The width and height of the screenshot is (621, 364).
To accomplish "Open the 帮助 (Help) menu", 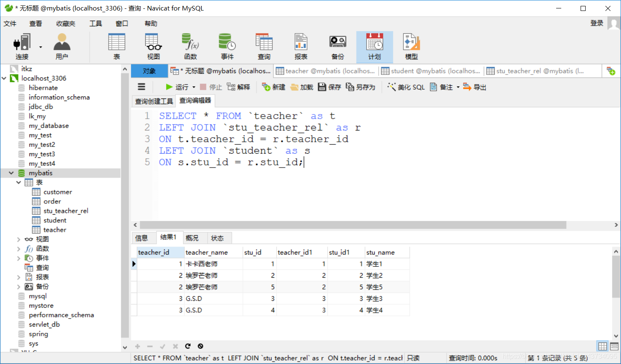I will [x=151, y=24].
